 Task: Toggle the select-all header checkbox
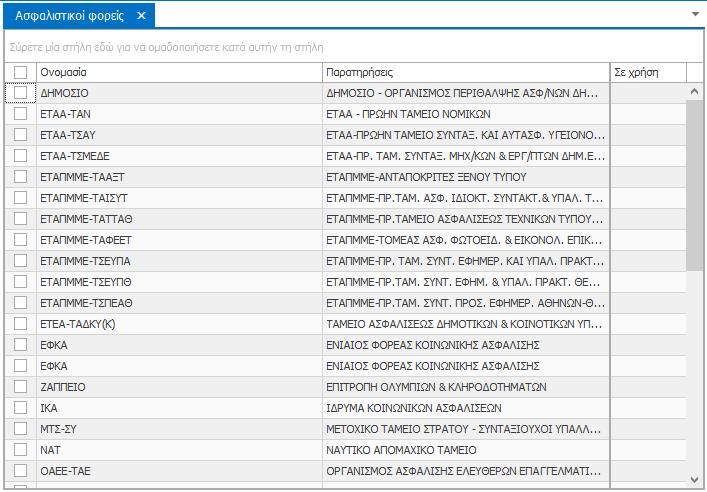coord(20,72)
